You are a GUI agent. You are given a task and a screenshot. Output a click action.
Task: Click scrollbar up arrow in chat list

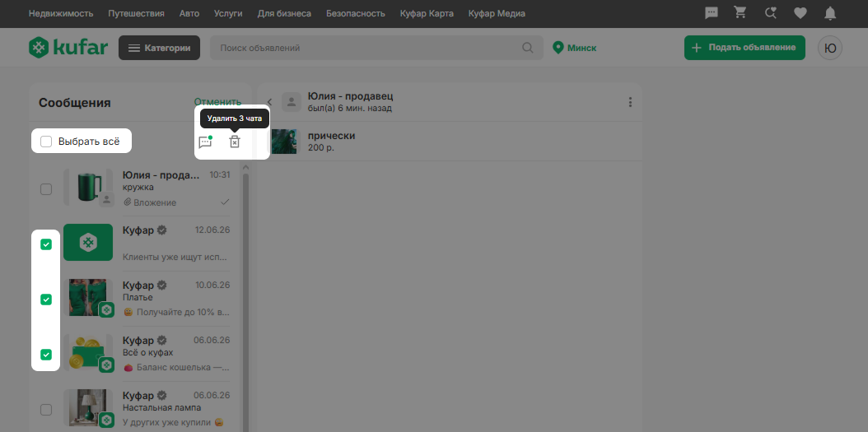pyautogui.click(x=245, y=167)
